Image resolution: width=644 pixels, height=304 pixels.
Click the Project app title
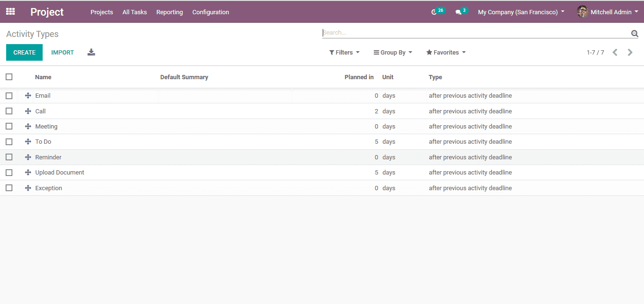coord(47,12)
